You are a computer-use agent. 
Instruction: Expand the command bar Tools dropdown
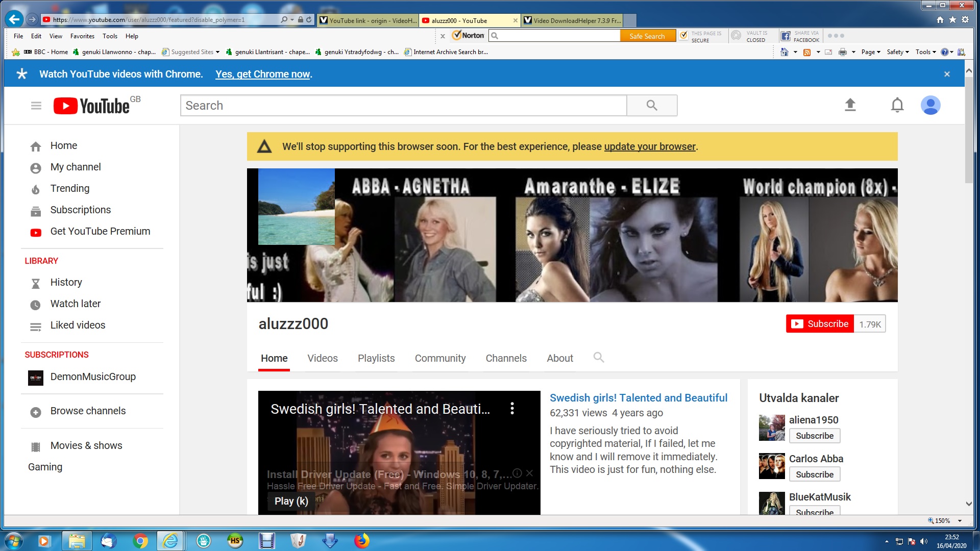pos(925,52)
